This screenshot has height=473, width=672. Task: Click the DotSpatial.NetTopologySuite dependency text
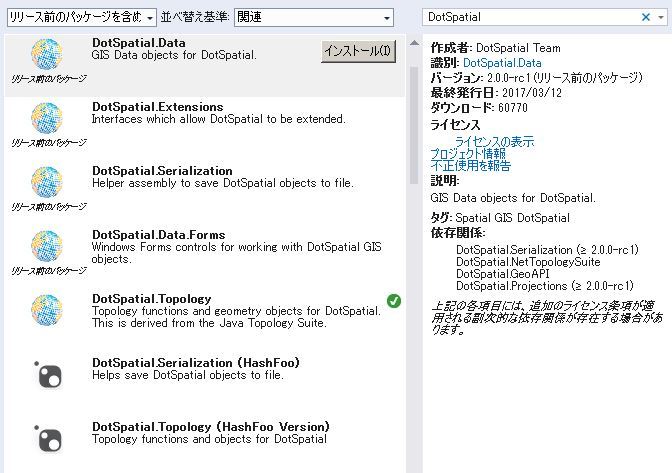tap(528, 262)
